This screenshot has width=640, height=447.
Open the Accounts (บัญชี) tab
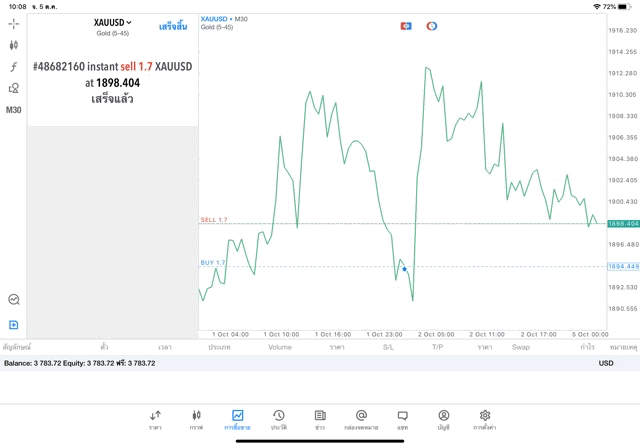click(x=444, y=420)
